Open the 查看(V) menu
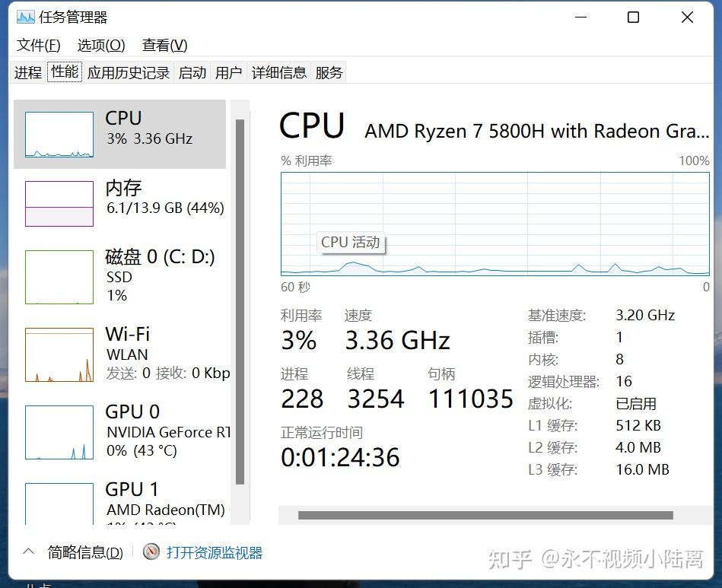722x588 pixels. click(165, 45)
